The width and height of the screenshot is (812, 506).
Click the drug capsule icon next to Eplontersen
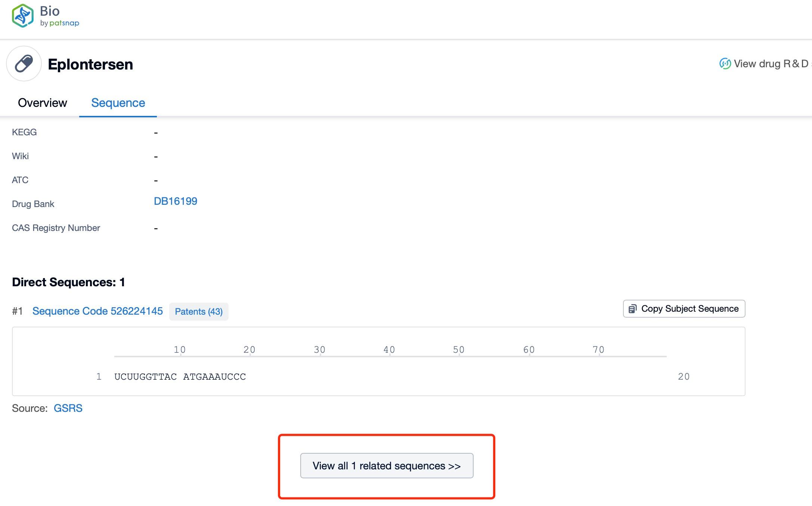24,64
